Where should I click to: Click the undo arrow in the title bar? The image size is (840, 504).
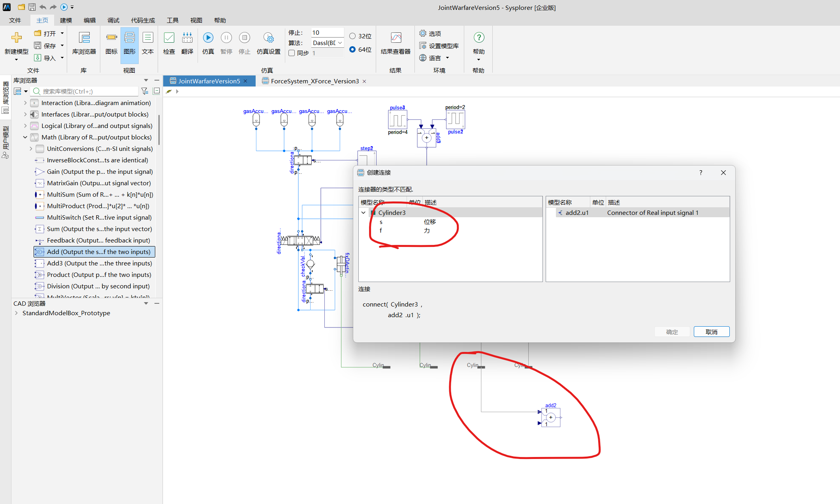(43, 7)
